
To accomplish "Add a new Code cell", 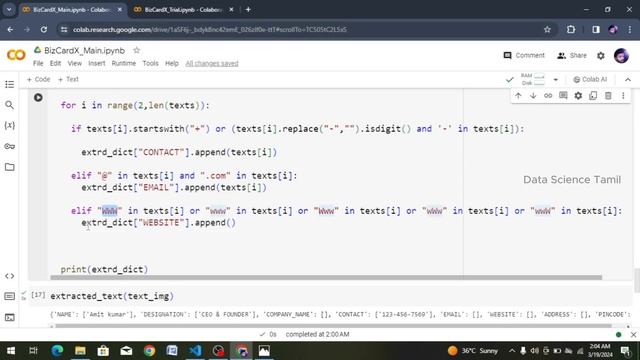I will pyautogui.click(x=38, y=79).
